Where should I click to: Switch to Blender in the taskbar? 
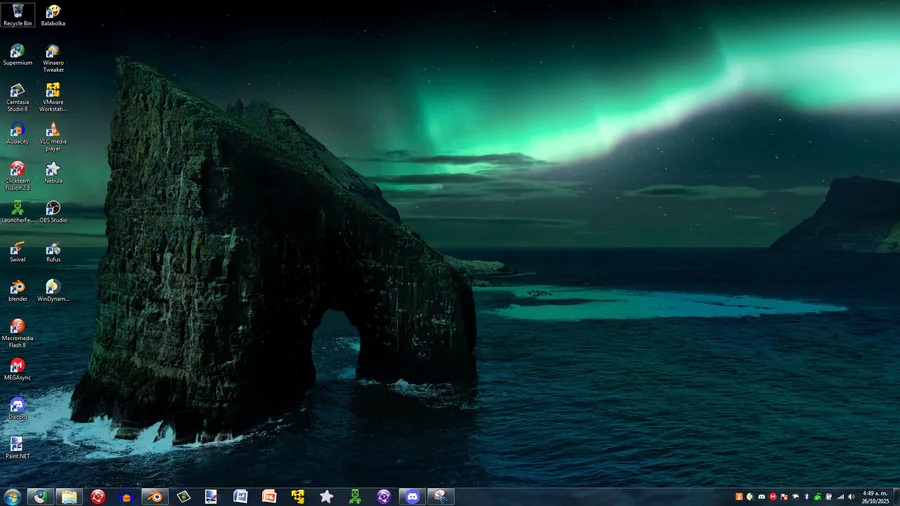[x=154, y=497]
